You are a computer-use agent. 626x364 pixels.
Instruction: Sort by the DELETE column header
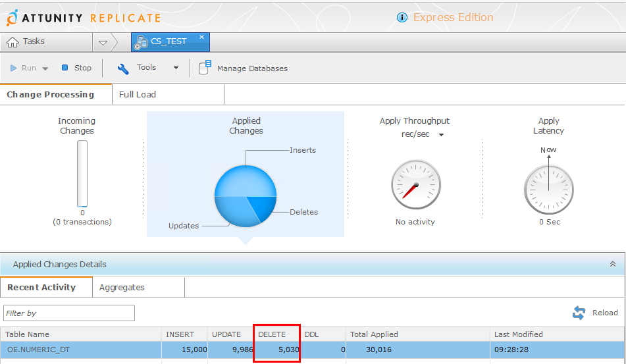click(276, 334)
